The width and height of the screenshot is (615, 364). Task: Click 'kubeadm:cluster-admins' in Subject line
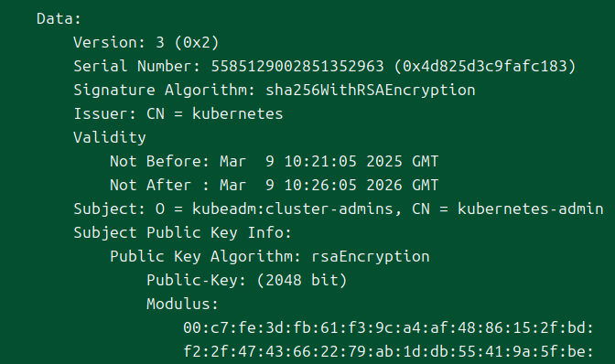[293, 209]
